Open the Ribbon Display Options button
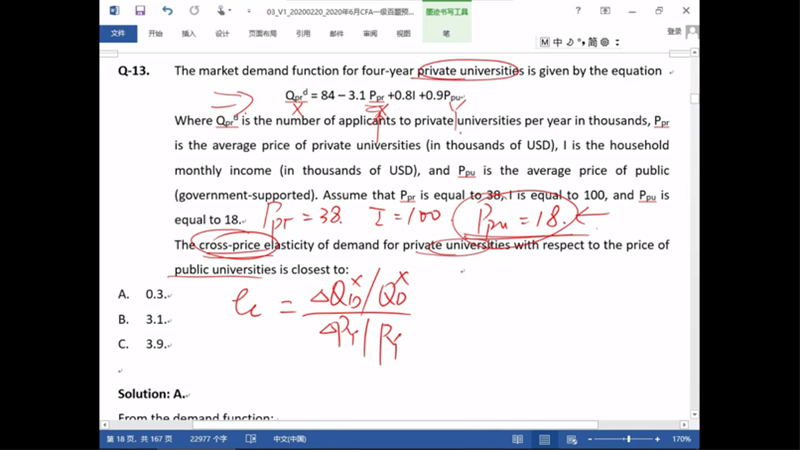The image size is (800, 450). pos(605,11)
